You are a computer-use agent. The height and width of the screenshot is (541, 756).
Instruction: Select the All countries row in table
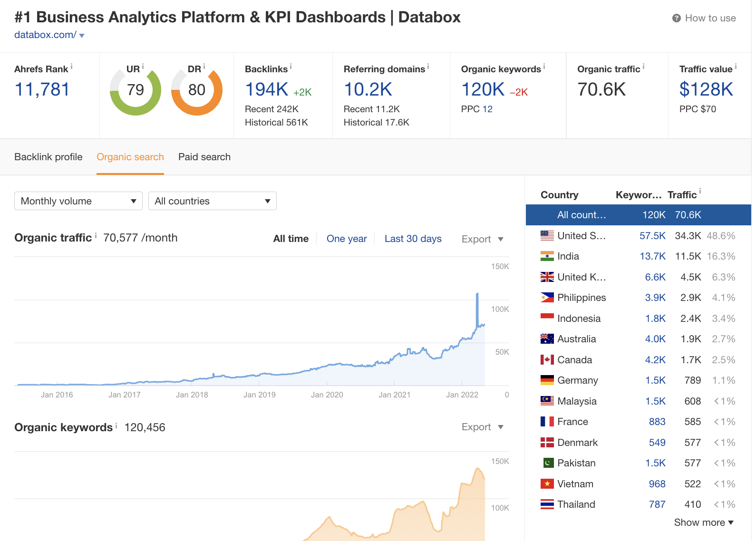point(639,215)
